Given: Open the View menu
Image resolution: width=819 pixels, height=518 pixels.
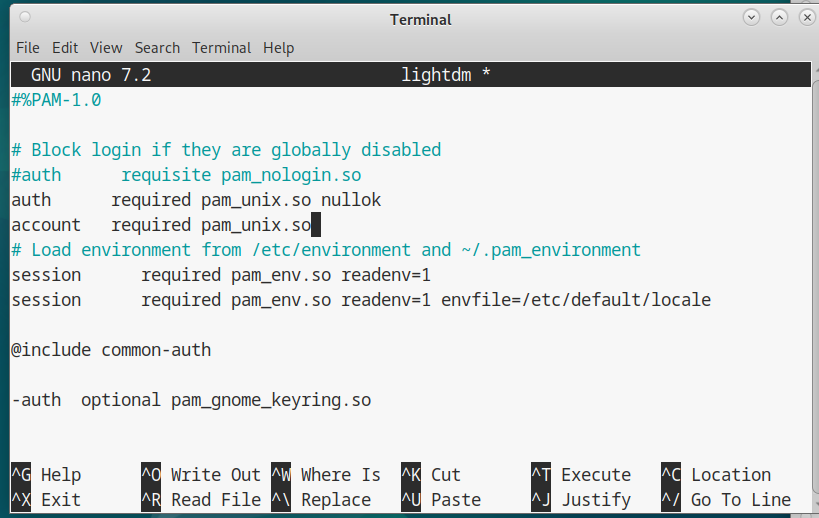Looking at the screenshot, I should point(106,48).
